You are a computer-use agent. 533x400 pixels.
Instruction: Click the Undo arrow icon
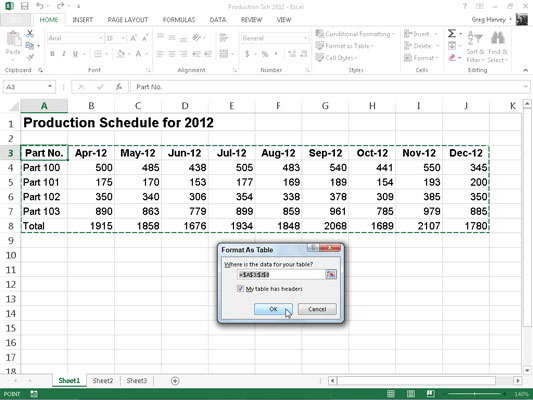coord(40,6)
